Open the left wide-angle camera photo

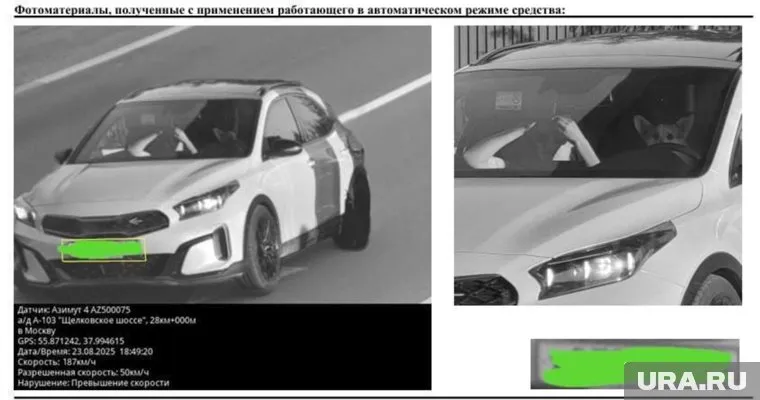(222, 160)
